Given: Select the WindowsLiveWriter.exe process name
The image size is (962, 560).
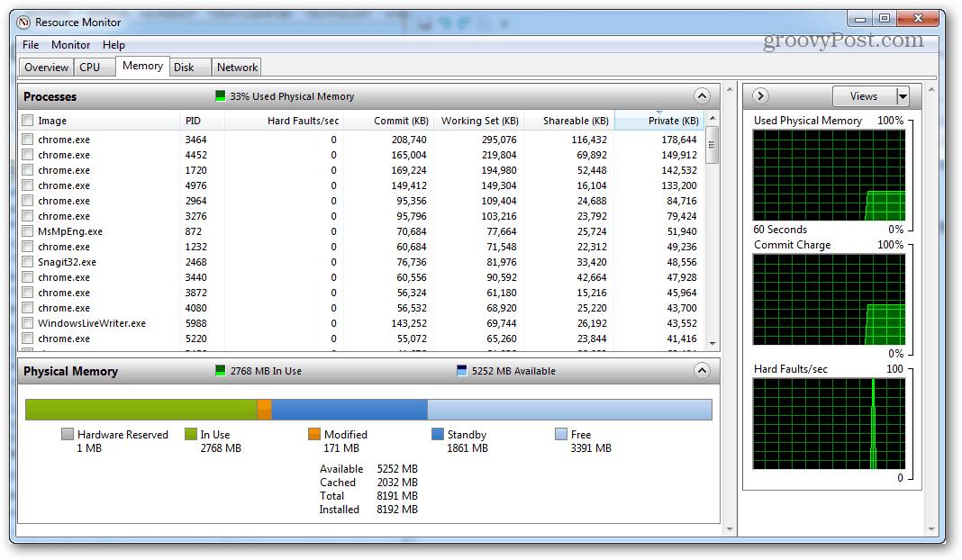Looking at the screenshot, I should pyautogui.click(x=91, y=323).
